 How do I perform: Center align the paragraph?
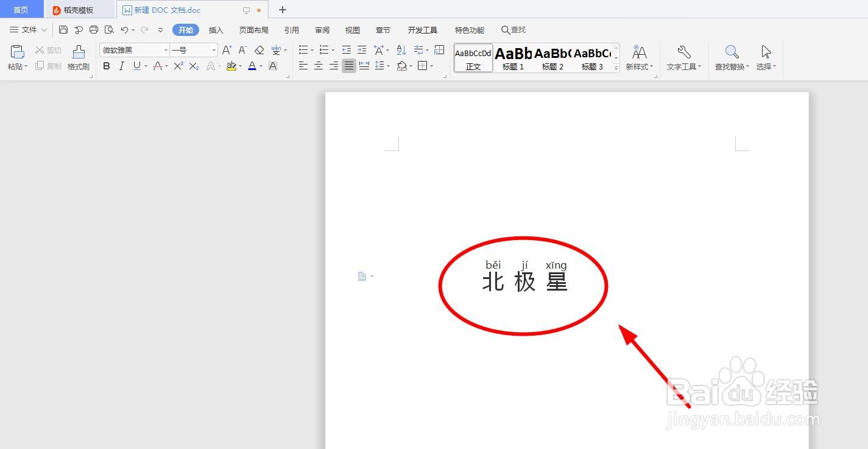click(319, 66)
